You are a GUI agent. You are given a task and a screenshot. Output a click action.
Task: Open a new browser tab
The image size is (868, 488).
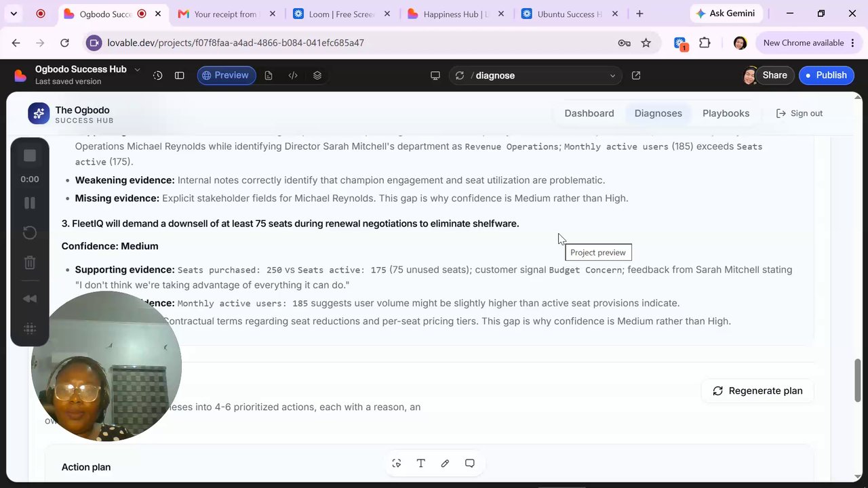639,14
